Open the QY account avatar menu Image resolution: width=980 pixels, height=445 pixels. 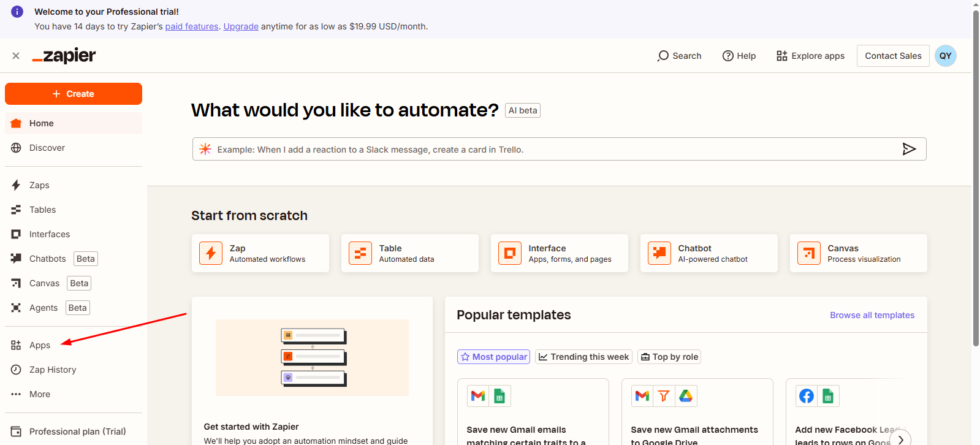[946, 56]
